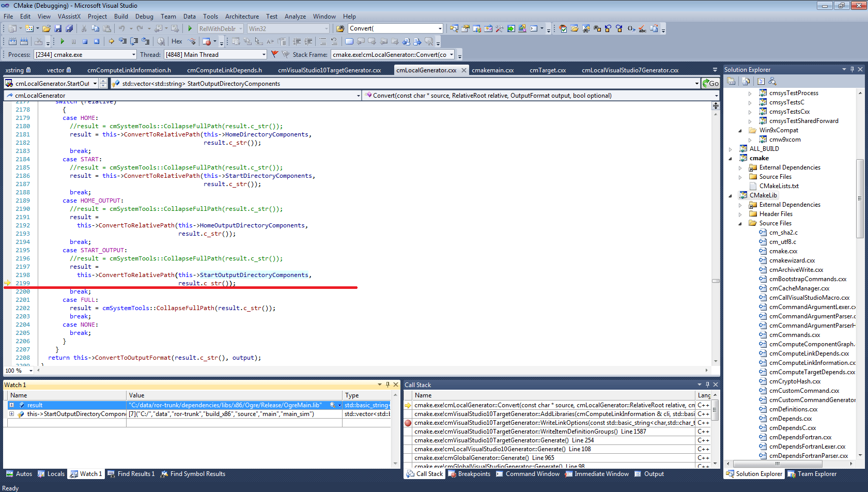The height and width of the screenshot is (492, 868).
Task: Open the Thread dropdown
Action: tap(264, 54)
